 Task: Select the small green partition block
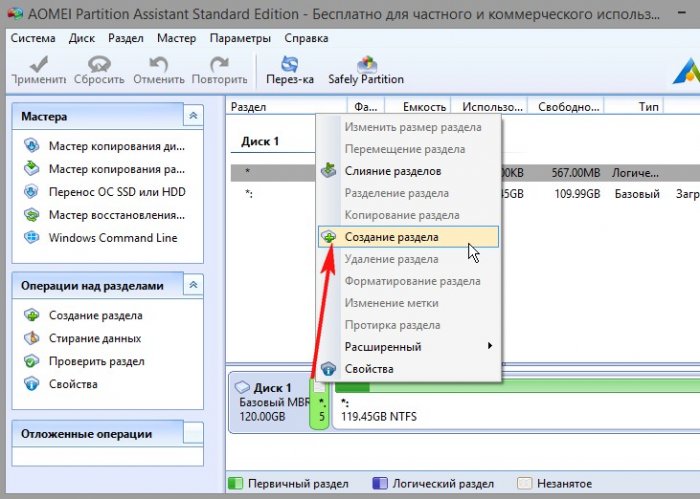[319, 404]
